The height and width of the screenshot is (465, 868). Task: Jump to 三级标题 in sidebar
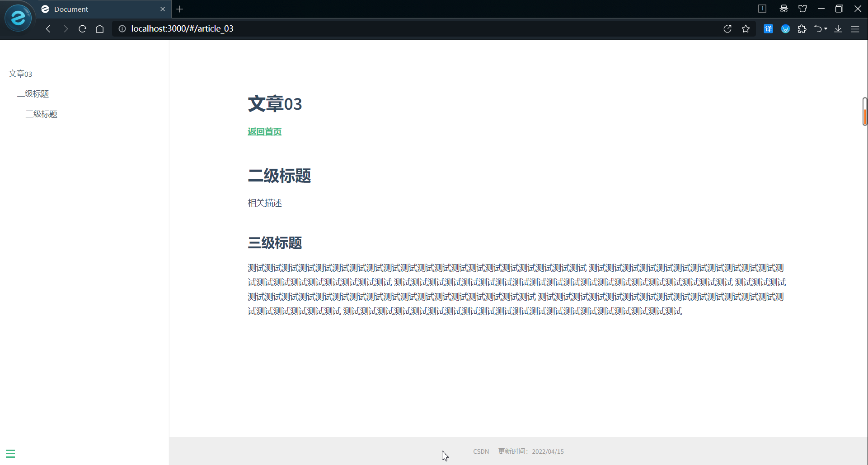(42, 114)
